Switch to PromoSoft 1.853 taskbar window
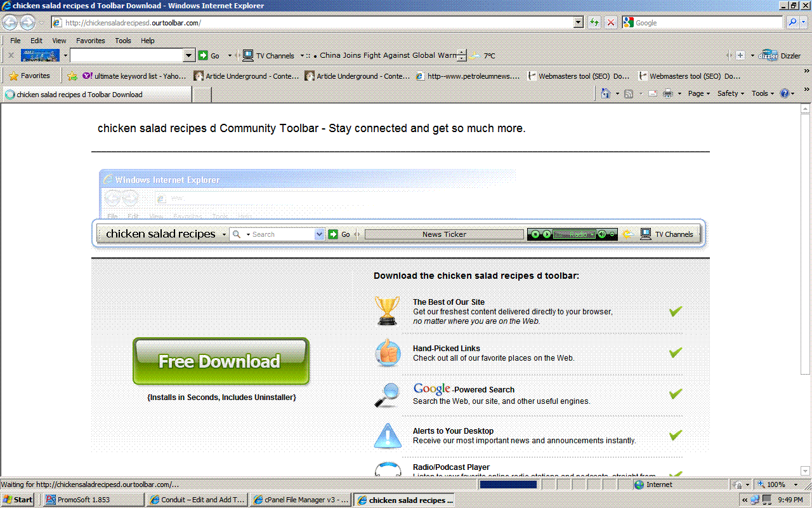The image size is (812, 508). click(x=94, y=500)
